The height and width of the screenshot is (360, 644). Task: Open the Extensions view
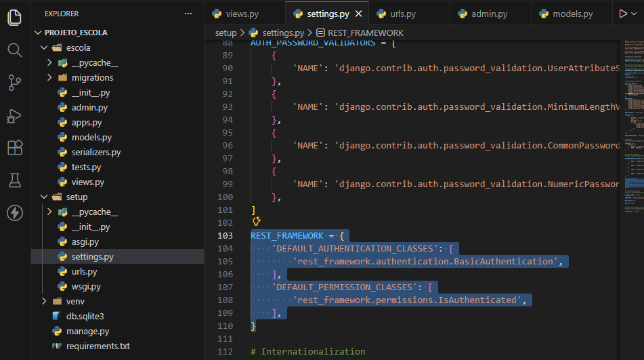15,148
